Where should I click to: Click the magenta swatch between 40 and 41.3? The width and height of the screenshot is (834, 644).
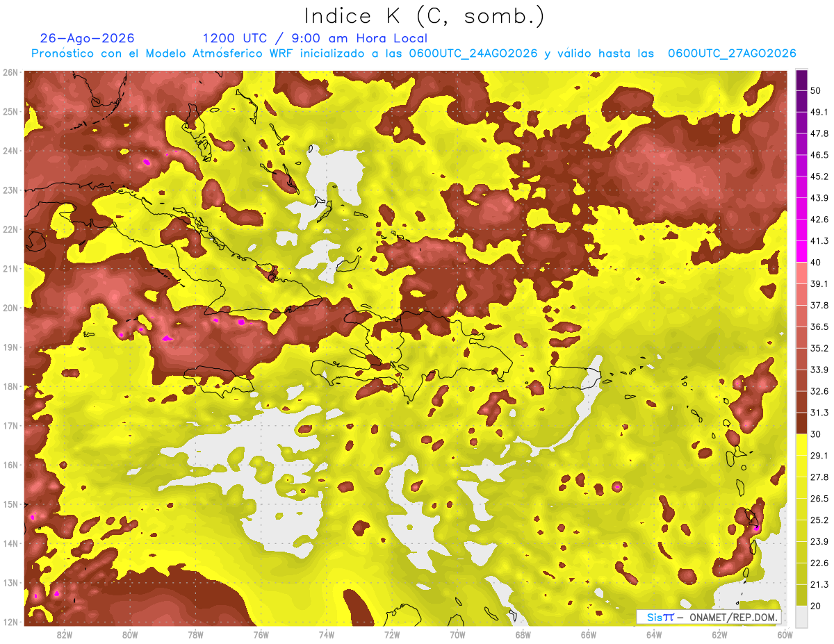point(801,251)
